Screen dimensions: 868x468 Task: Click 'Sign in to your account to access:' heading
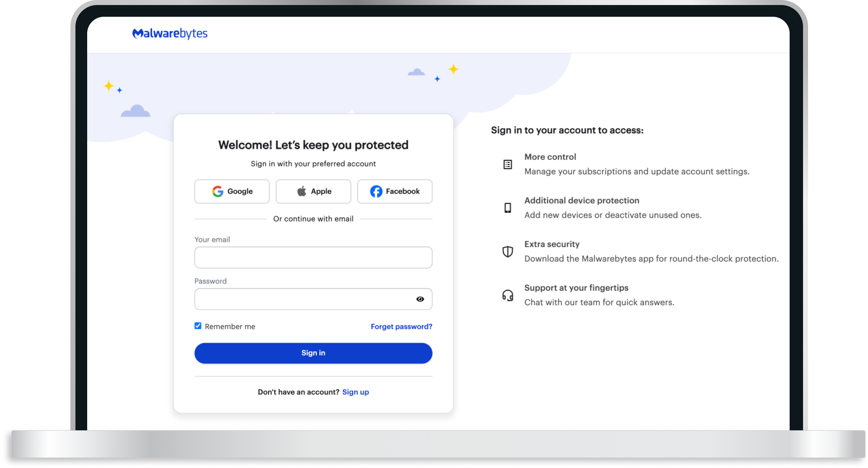pos(567,130)
